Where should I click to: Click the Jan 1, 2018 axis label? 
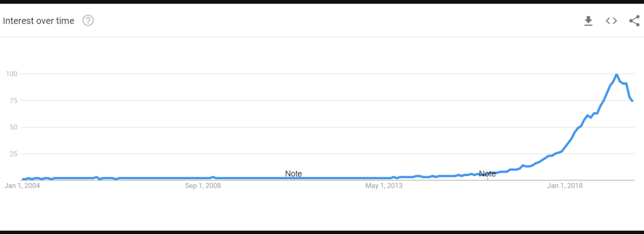pos(565,186)
